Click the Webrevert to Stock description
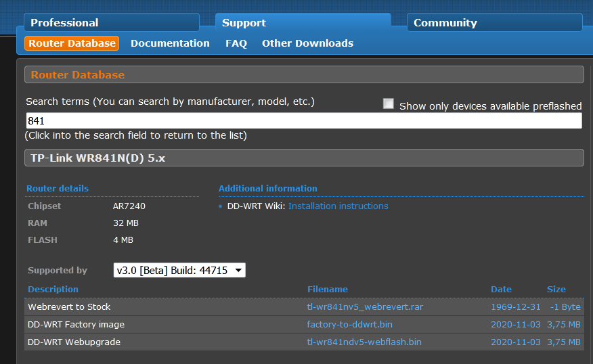 point(69,307)
